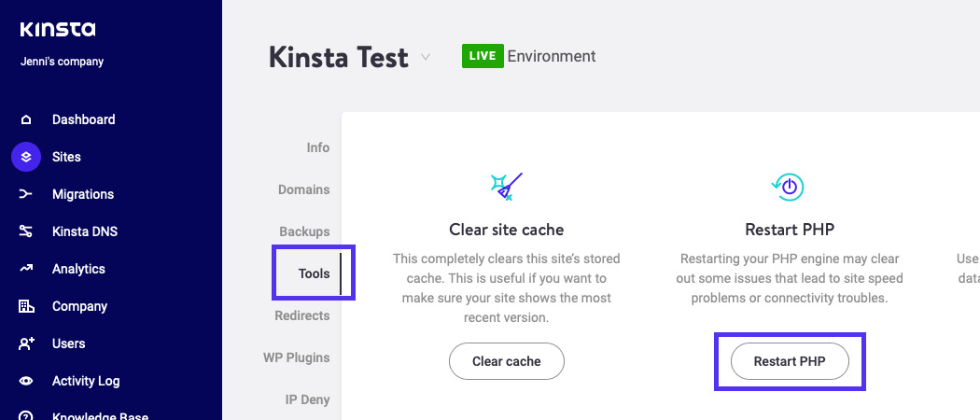This screenshot has height=420, width=980.
Task: Click the Clear site cache broom icon
Action: click(507, 187)
